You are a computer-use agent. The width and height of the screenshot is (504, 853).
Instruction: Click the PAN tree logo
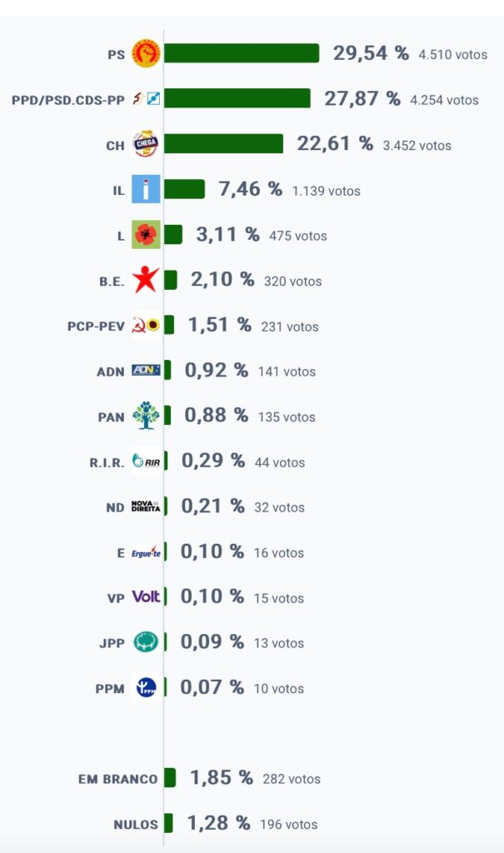coord(146,416)
